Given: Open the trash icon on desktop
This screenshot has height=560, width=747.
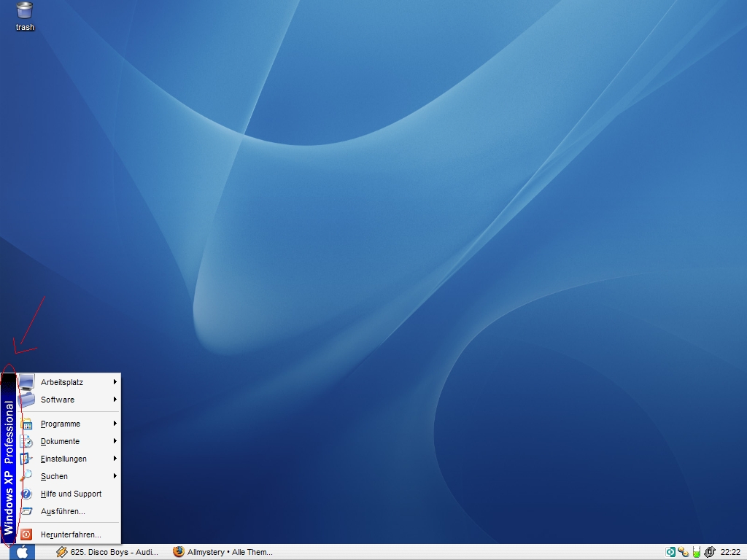Looking at the screenshot, I should pos(25,10).
